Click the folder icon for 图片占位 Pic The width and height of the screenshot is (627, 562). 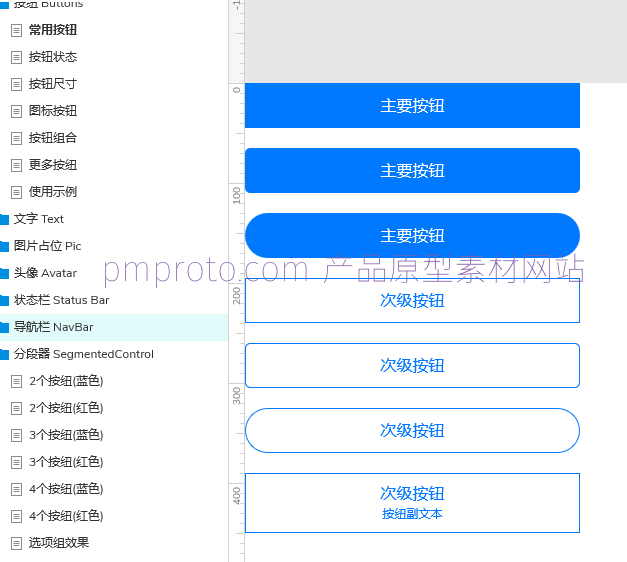(4, 246)
